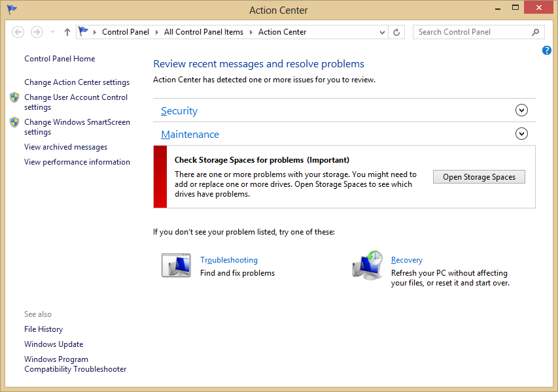
Task: Click the Maintenance section heading
Action: click(190, 135)
